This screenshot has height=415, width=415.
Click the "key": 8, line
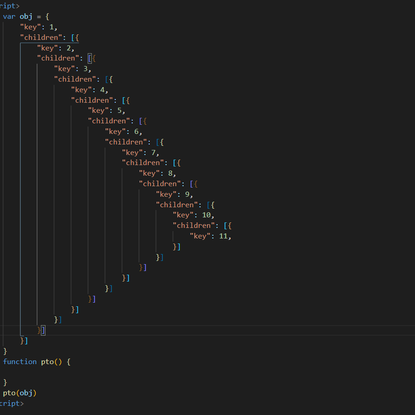click(158, 173)
